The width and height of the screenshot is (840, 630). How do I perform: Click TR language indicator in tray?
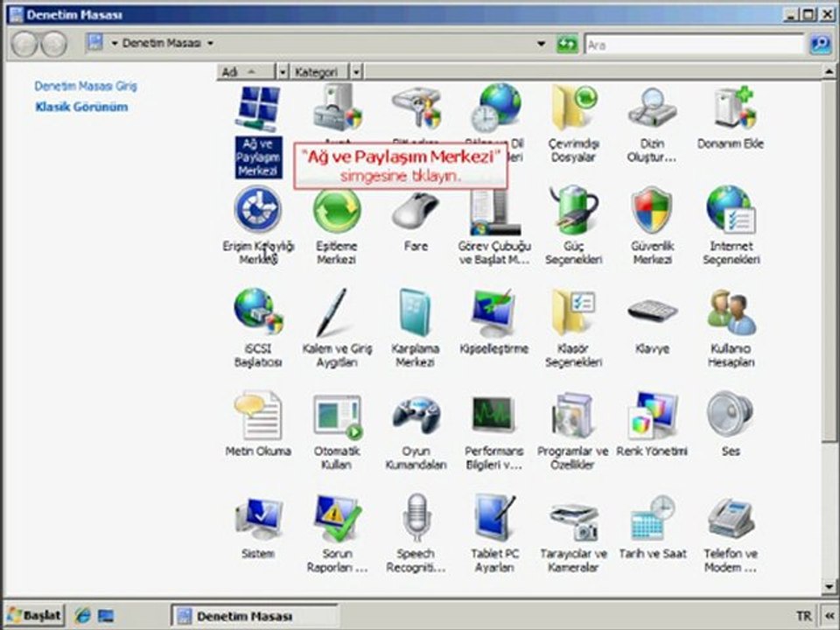pyautogui.click(x=803, y=616)
